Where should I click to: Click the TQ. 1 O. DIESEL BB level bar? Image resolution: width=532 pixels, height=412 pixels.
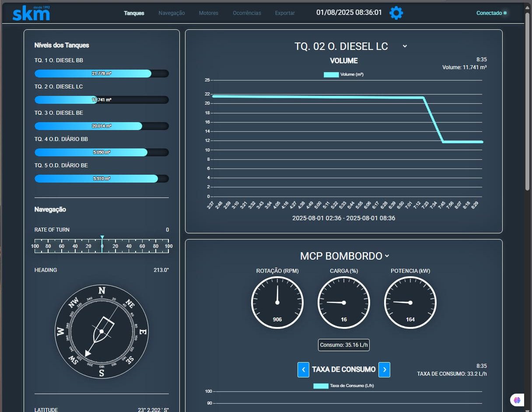pyautogui.click(x=101, y=74)
